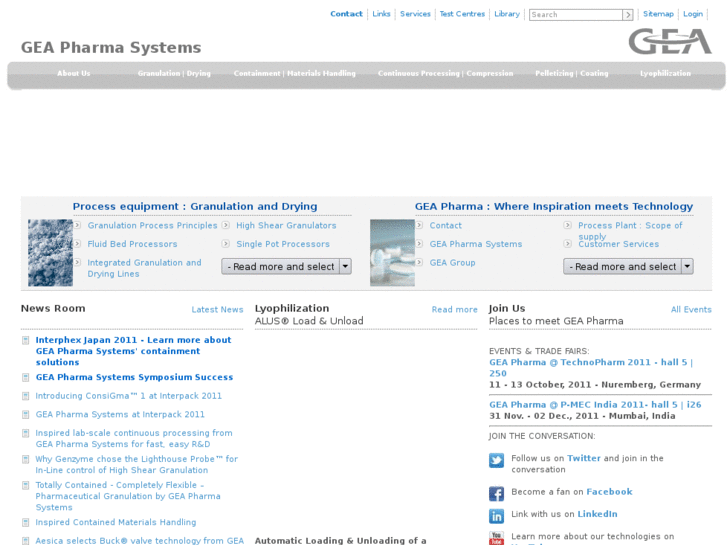
Task: Select the Lyophilization navigation tab
Action: tap(665, 74)
